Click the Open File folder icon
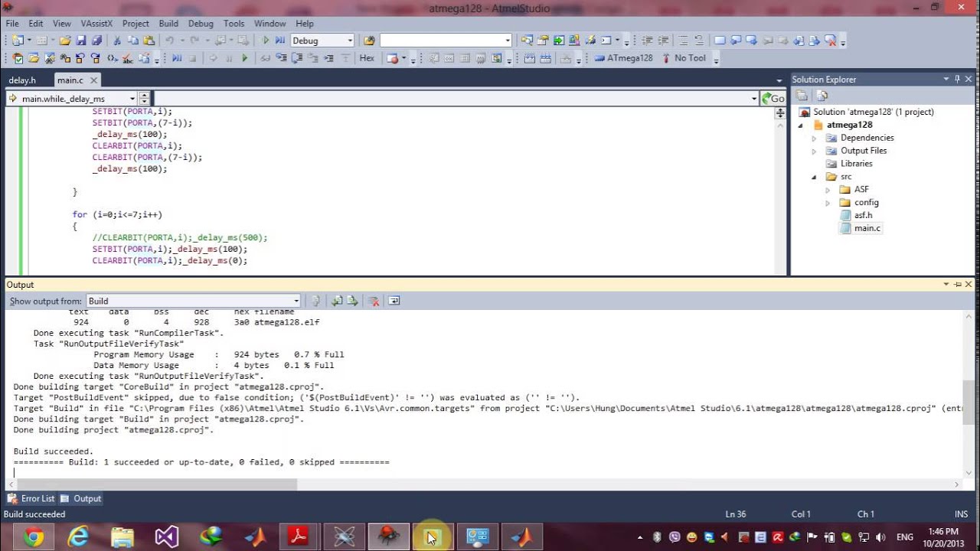 65,41
